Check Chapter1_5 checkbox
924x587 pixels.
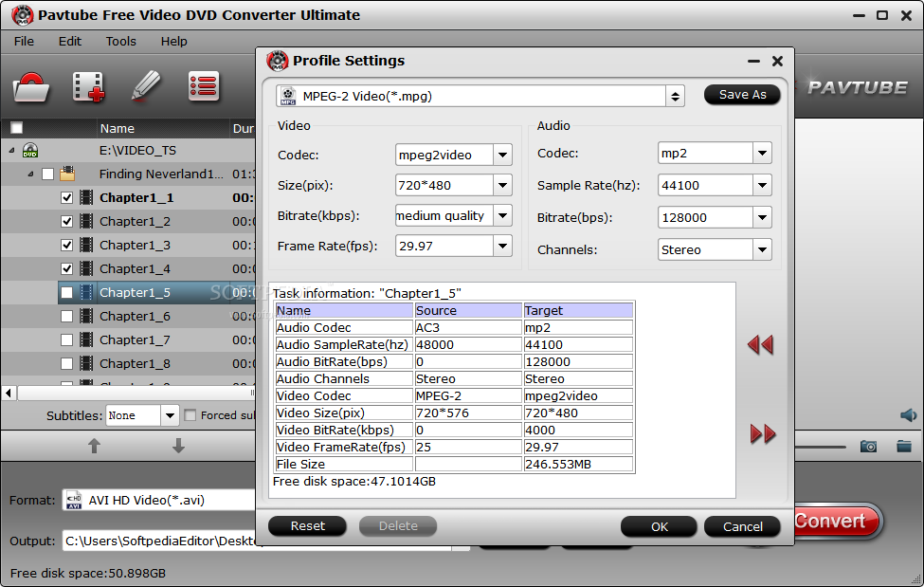[x=66, y=293]
